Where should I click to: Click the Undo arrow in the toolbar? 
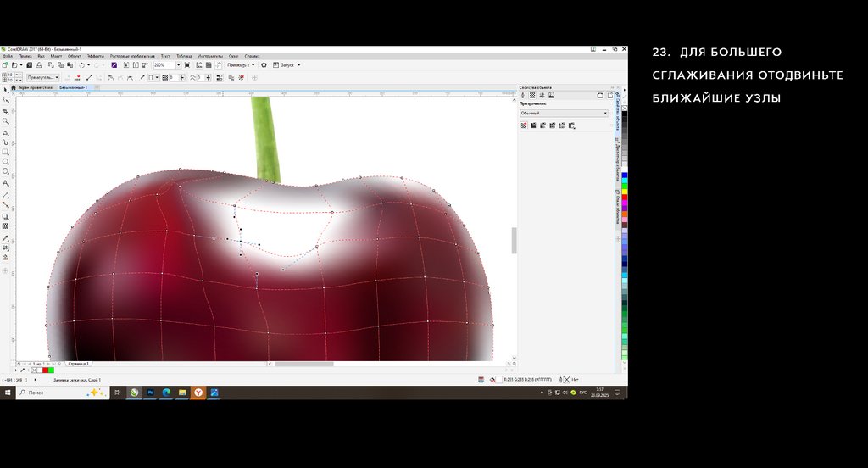click(x=81, y=64)
